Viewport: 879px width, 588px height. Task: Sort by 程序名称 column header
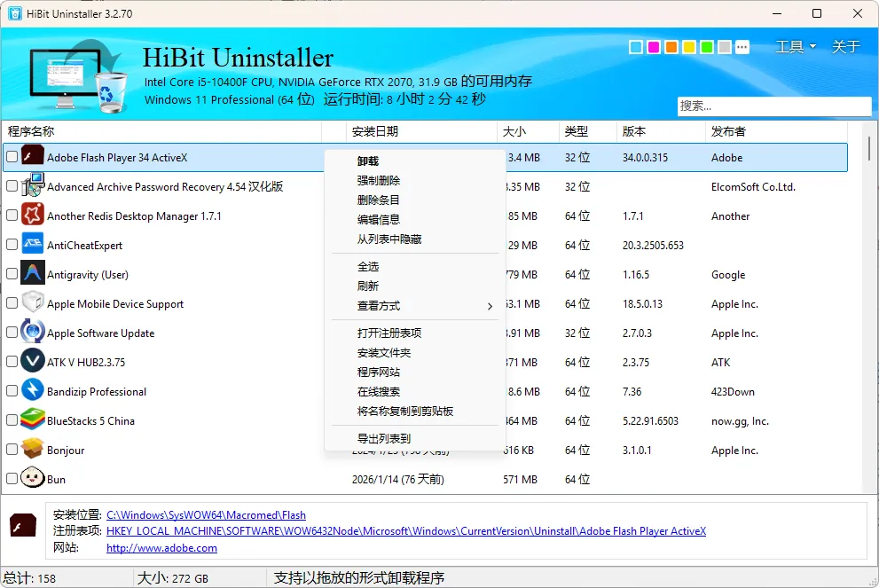[x=162, y=131]
